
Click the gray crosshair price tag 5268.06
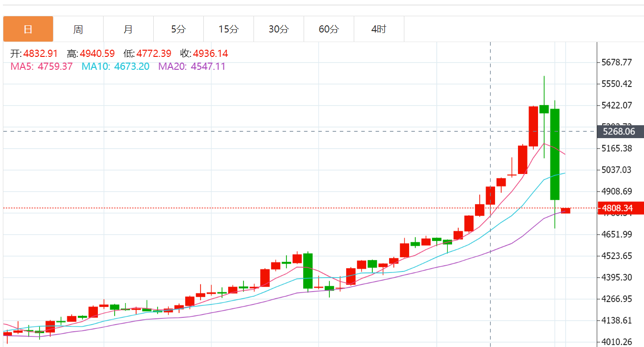pyautogui.click(x=619, y=131)
